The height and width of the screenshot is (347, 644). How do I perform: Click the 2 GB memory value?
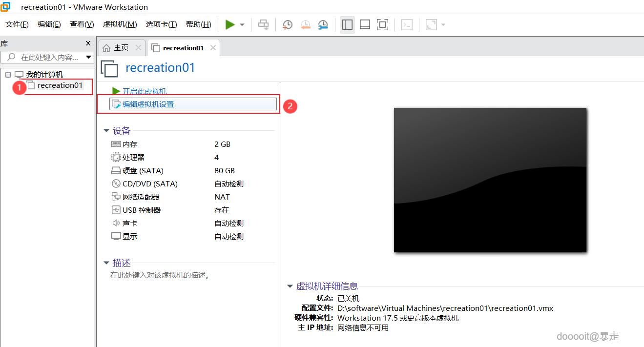pyautogui.click(x=222, y=144)
